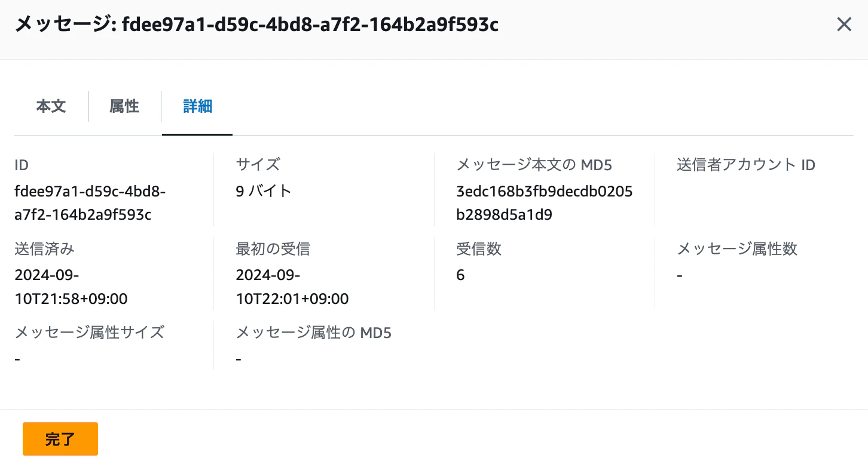This screenshot has width=868, height=467.
Task: Click the 9 バイト size value
Action: pyautogui.click(x=264, y=191)
